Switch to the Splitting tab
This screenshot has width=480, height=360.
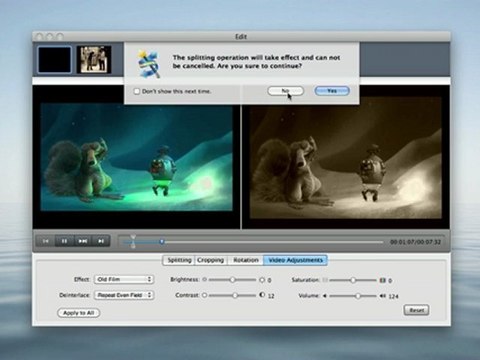(179, 260)
